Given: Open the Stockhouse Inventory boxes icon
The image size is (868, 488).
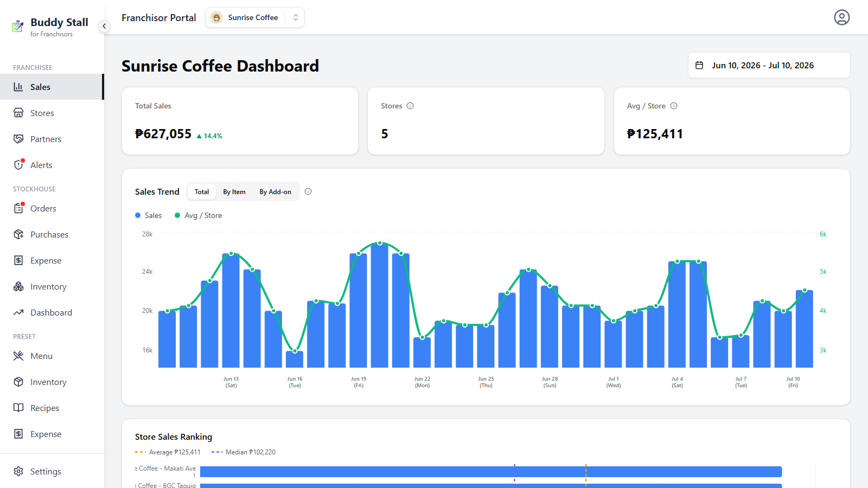Looking at the screenshot, I should (x=18, y=286).
